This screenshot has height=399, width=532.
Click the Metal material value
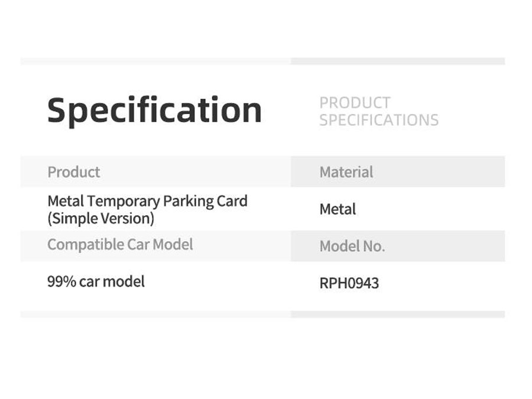click(338, 209)
